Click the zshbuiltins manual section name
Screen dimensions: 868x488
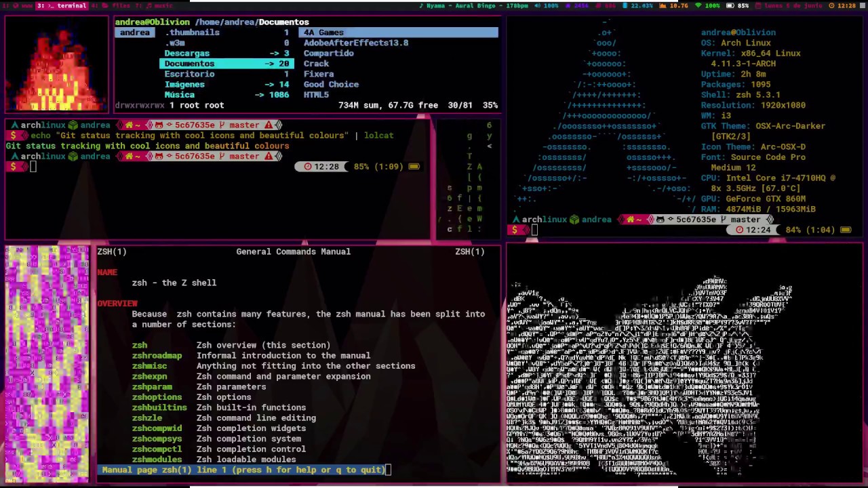click(x=159, y=407)
